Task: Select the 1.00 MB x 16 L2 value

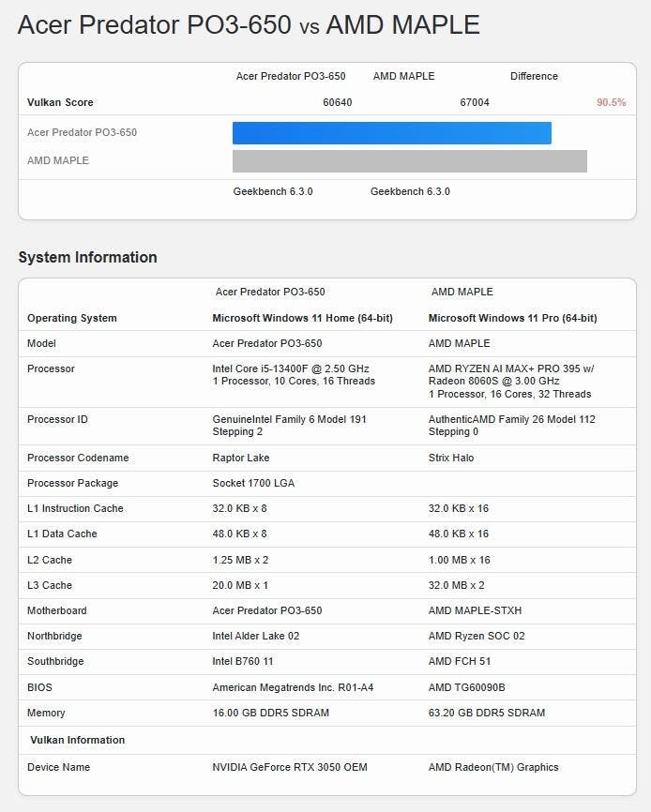Action: pos(460,560)
